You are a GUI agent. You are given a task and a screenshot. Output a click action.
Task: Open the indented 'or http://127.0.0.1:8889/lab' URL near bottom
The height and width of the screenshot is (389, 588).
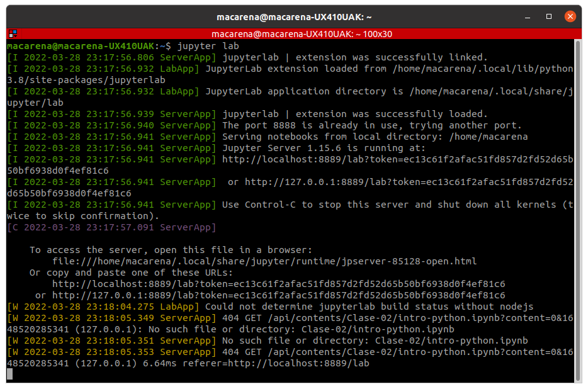[270, 295]
